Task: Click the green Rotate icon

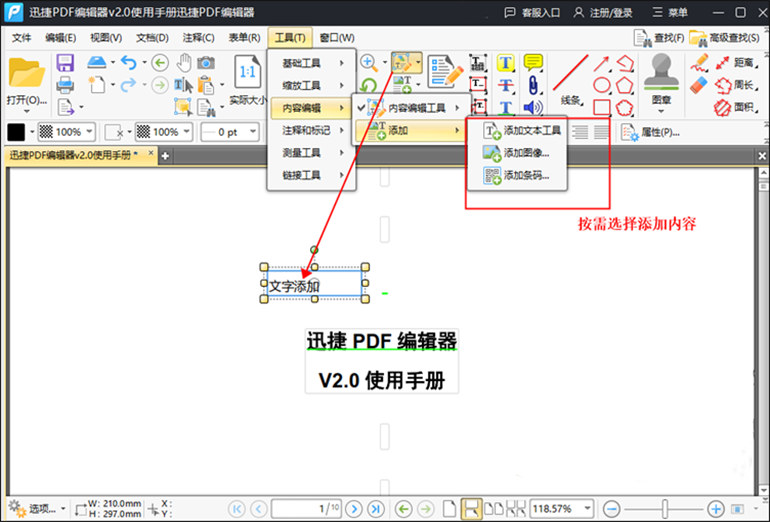Action: coord(368,85)
